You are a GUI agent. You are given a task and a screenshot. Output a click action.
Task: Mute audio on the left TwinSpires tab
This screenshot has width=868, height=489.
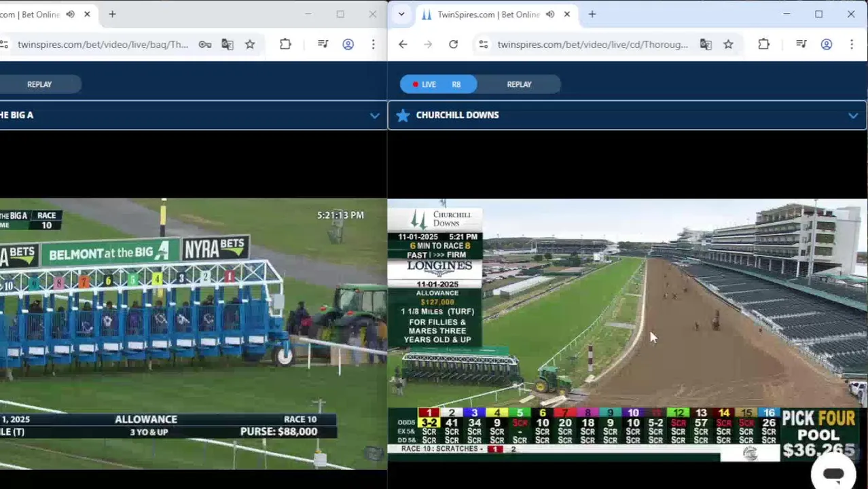point(70,14)
